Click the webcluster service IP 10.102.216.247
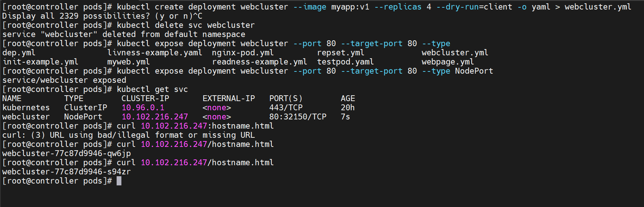The image size is (644, 207). tap(155, 117)
